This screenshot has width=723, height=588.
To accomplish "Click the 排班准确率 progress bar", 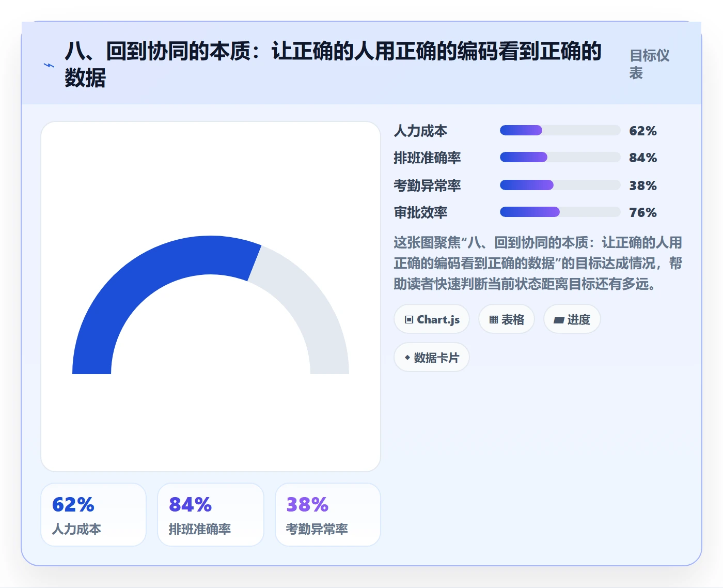I will pos(560,157).
